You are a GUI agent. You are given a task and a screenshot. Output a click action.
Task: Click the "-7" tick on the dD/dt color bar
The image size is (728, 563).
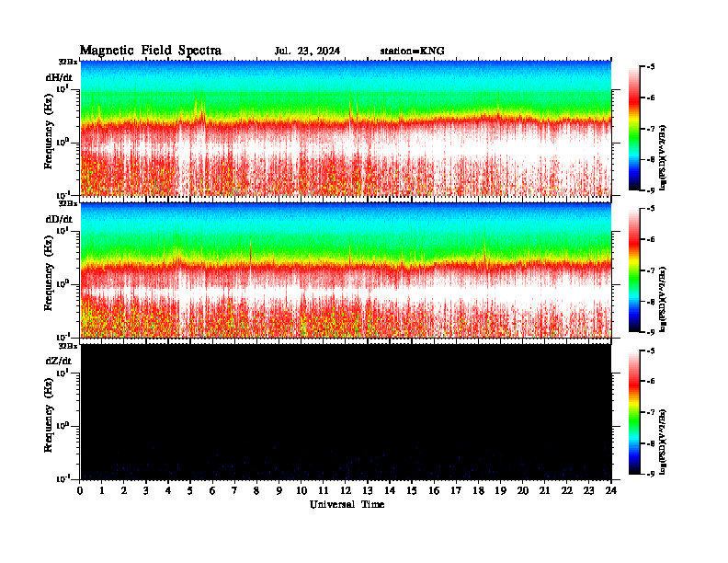tap(651, 270)
